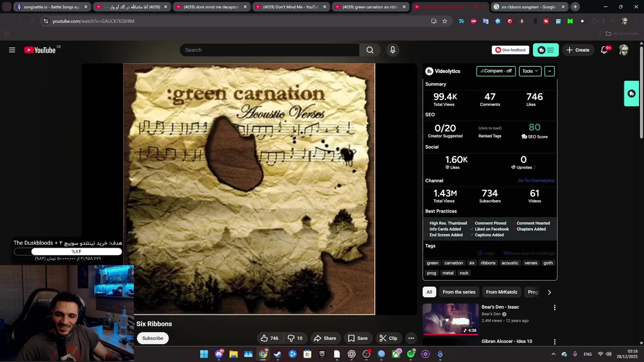Open the YouTube guide hamburger menu

(x=12, y=50)
